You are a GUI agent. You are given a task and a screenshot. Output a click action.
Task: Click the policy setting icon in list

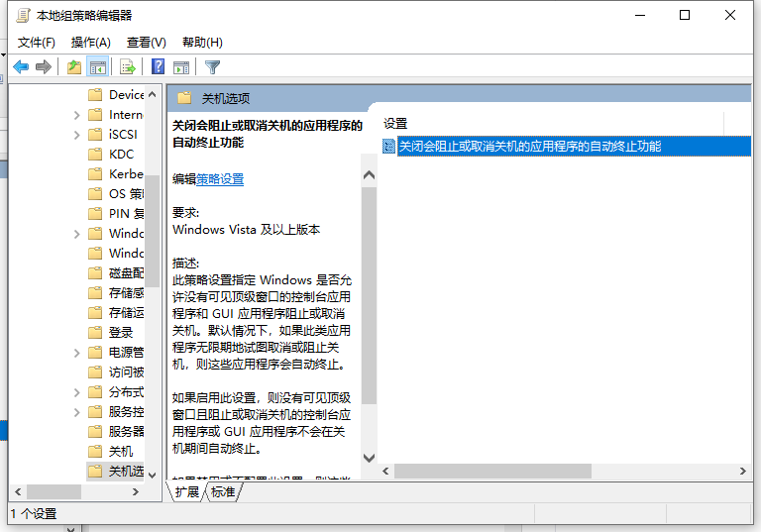388,146
